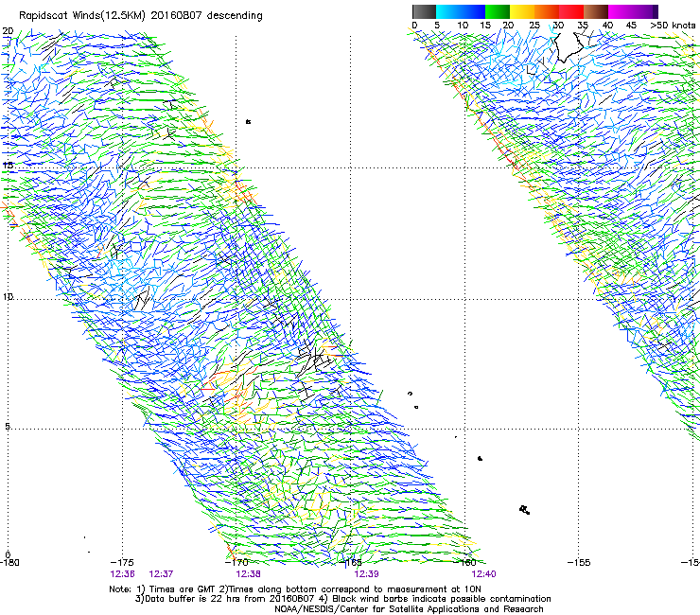Viewport: 700px width, 615px height.
Task: Click the longitude label '-175'
Action: [x=122, y=563]
